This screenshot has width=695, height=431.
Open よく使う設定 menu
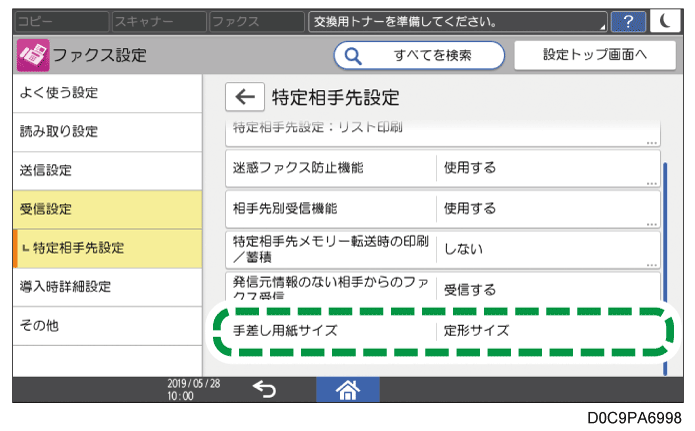[x=107, y=93]
